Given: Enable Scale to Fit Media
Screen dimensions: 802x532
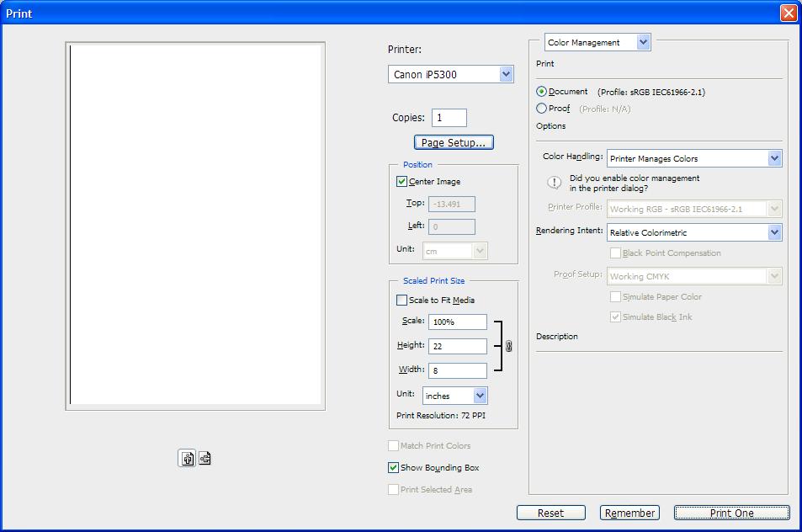Looking at the screenshot, I should coord(401,301).
